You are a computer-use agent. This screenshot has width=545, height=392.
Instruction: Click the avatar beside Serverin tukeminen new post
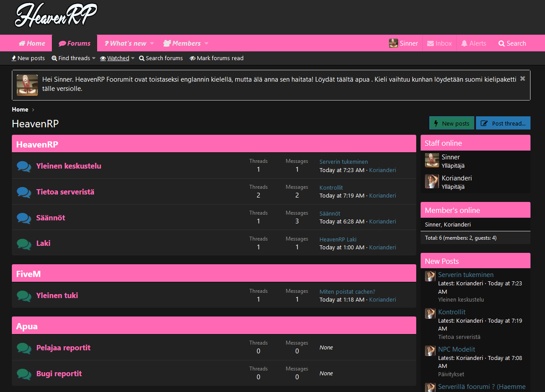coord(430,276)
